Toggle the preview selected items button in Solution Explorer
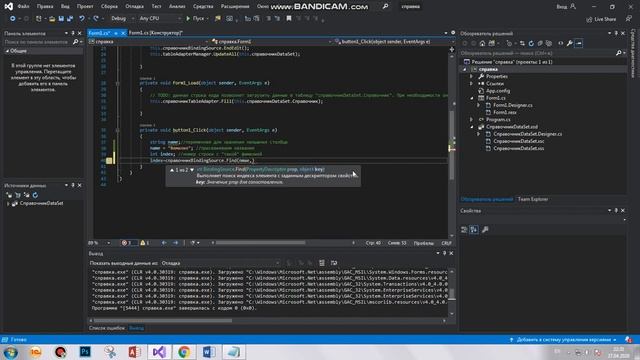This screenshot has height=360, width=640. coord(579,43)
